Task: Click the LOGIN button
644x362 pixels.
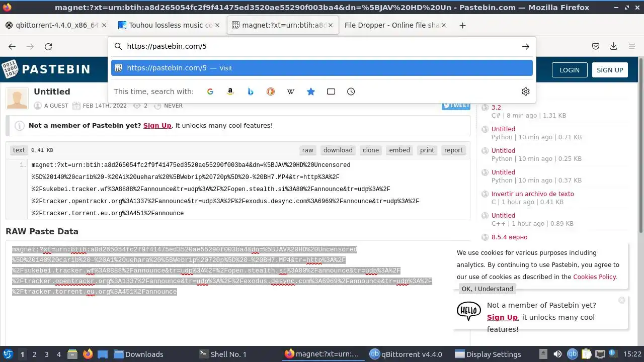Action: point(570,70)
